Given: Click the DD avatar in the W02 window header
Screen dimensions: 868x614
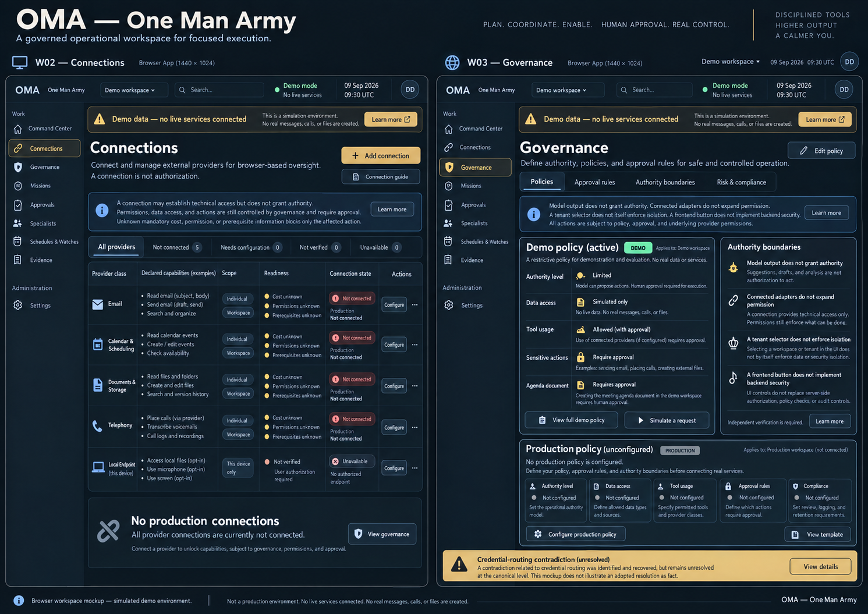Looking at the screenshot, I should pyautogui.click(x=410, y=90).
